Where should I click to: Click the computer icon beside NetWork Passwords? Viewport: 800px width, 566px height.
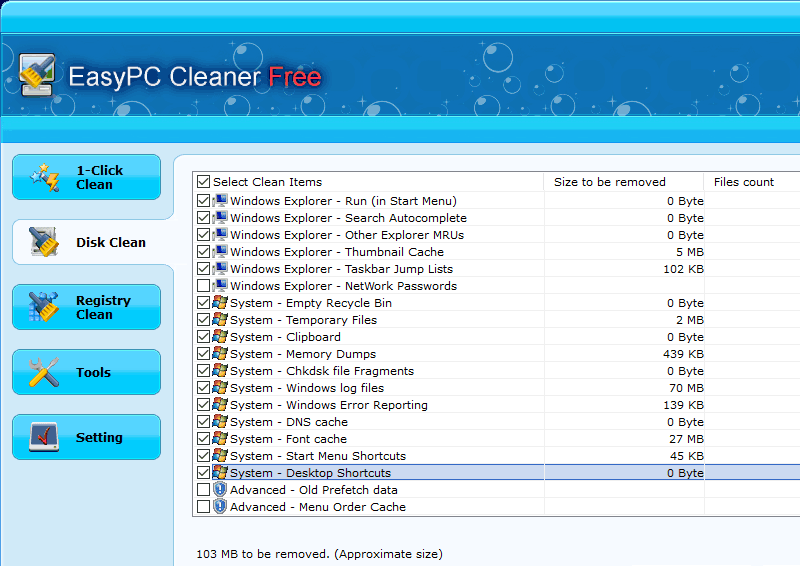(x=220, y=286)
